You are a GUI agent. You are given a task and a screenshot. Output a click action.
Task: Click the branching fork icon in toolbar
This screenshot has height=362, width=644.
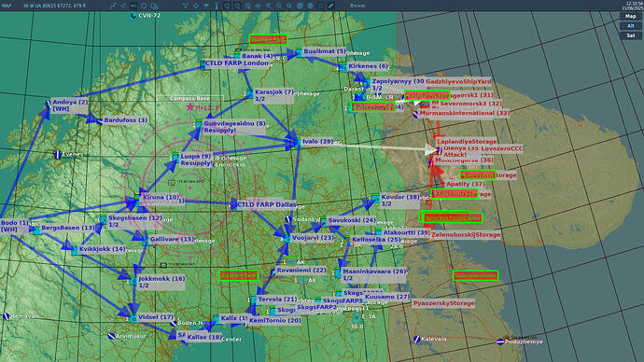point(185,6)
